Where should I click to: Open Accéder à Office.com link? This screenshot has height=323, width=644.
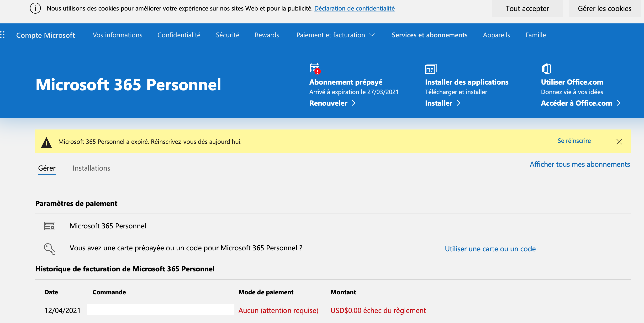580,103
